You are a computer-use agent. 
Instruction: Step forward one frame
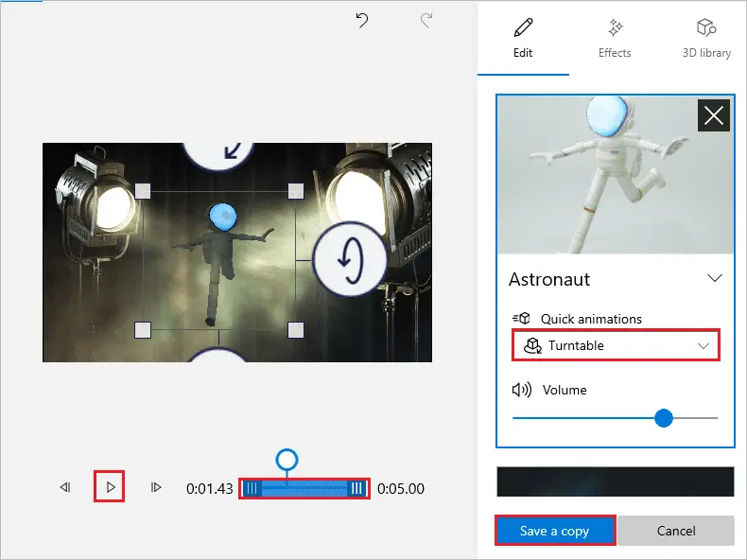click(156, 487)
